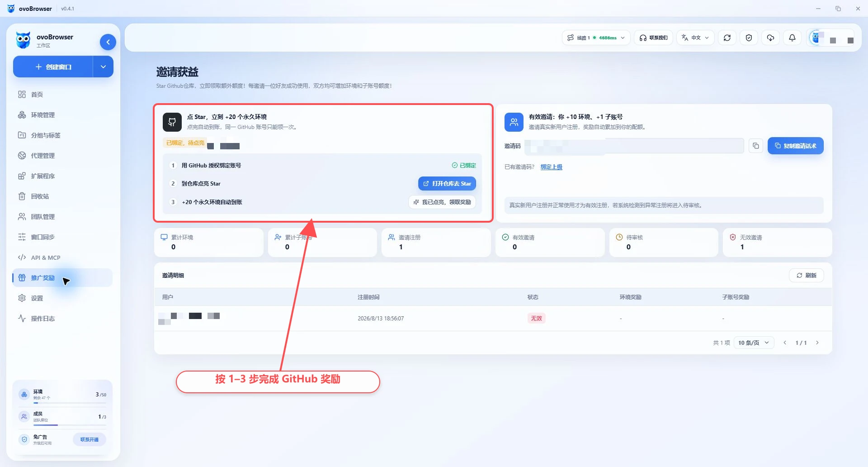Click the 邀请注册 stat card icon
The height and width of the screenshot is (467, 868).
coord(392,237)
